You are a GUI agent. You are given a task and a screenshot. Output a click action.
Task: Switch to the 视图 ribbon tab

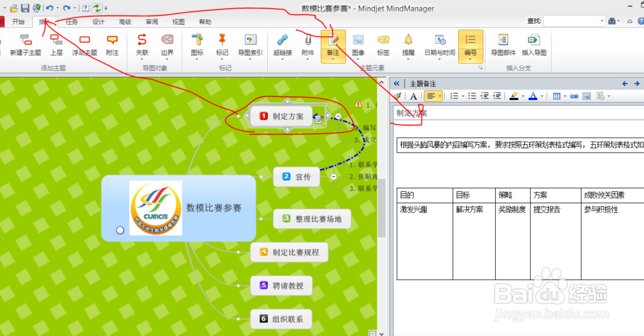click(178, 22)
